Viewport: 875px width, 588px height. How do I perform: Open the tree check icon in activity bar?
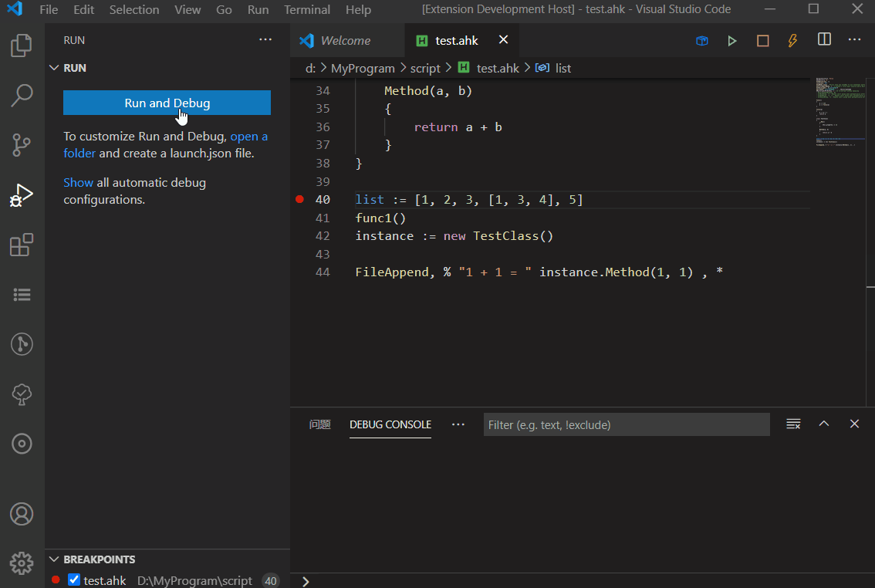(22, 394)
